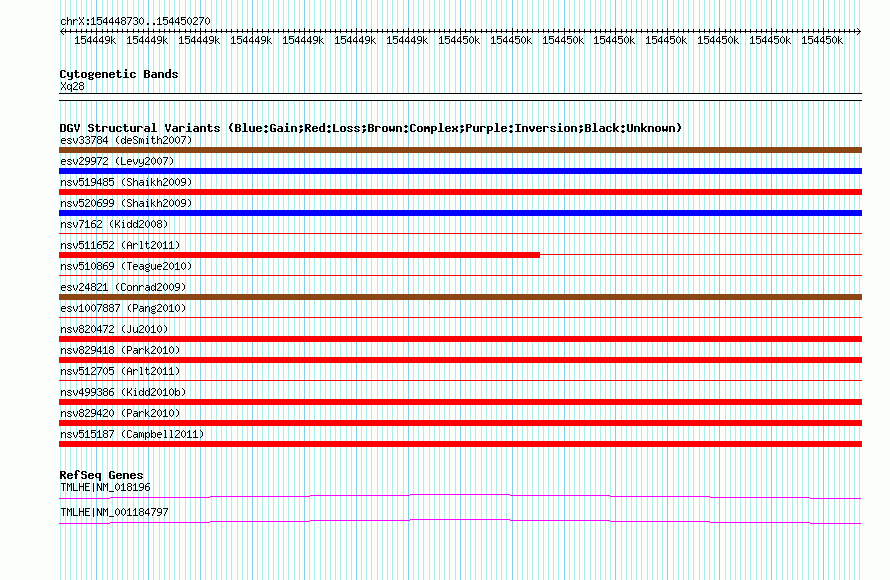Click the magenta line for TMLHE|NM_001184797
The width and height of the screenshot is (890, 580).
pyautogui.click(x=460, y=522)
